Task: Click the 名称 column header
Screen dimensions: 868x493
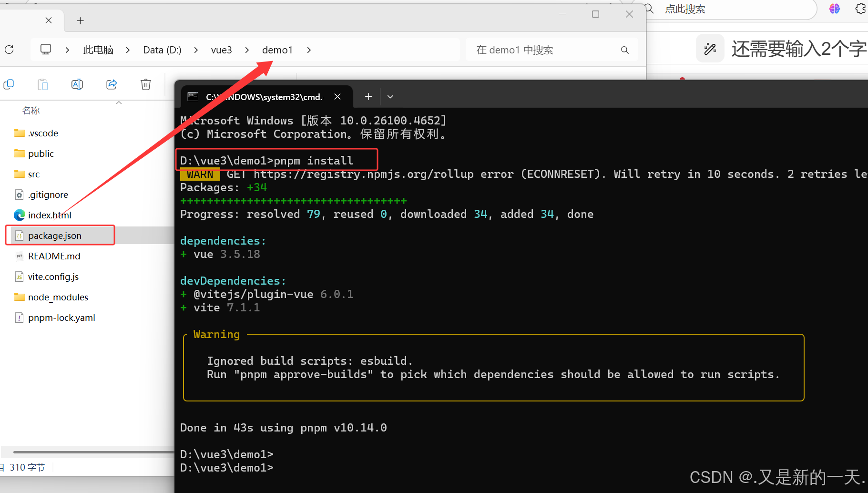Action: click(x=31, y=111)
